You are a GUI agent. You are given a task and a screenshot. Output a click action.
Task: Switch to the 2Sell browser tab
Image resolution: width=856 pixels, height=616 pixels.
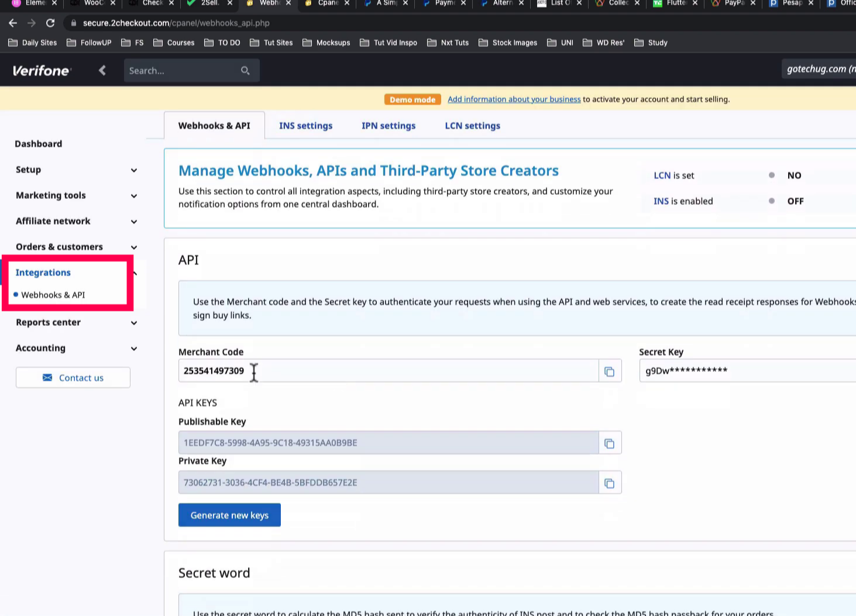(x=210, y=3)
